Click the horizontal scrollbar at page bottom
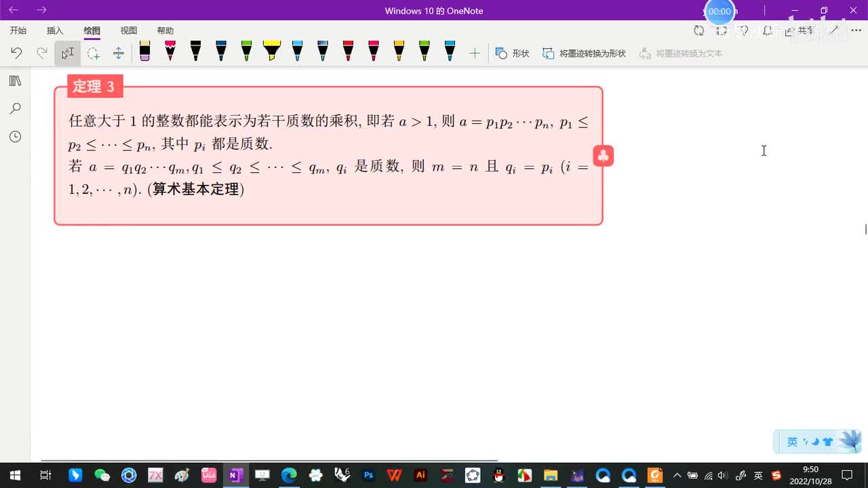Viewport: 868px width, 488px height. click(269, 461)
